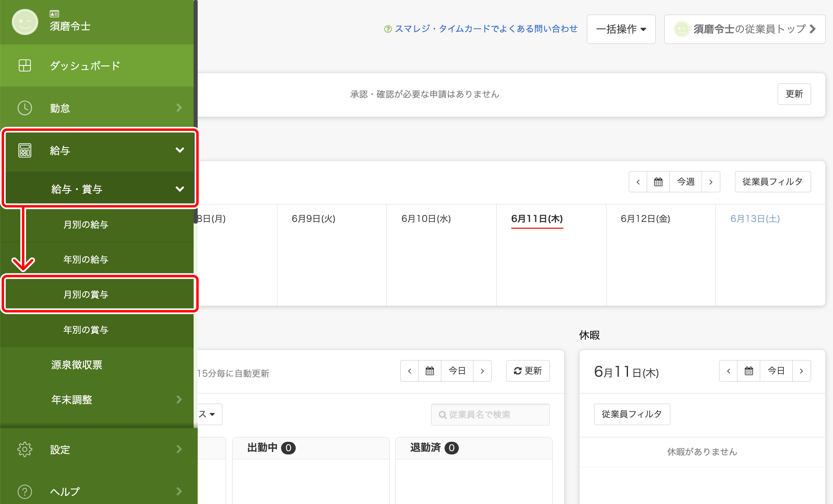Open the partially hidden status dropdown ending in ス
Screen dimensions: 833x504
point(209,414)
